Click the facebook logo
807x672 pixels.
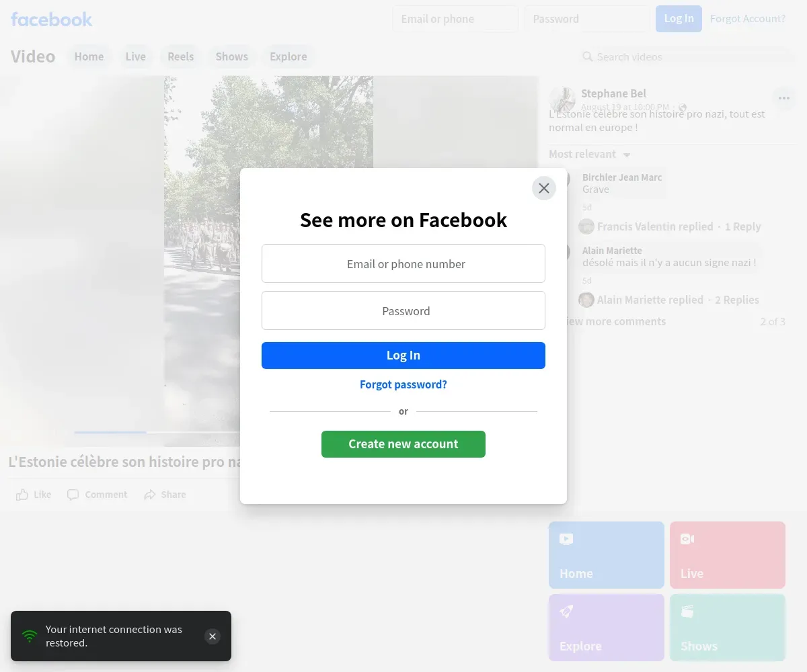pyautogui.click(x=52, y=19)
